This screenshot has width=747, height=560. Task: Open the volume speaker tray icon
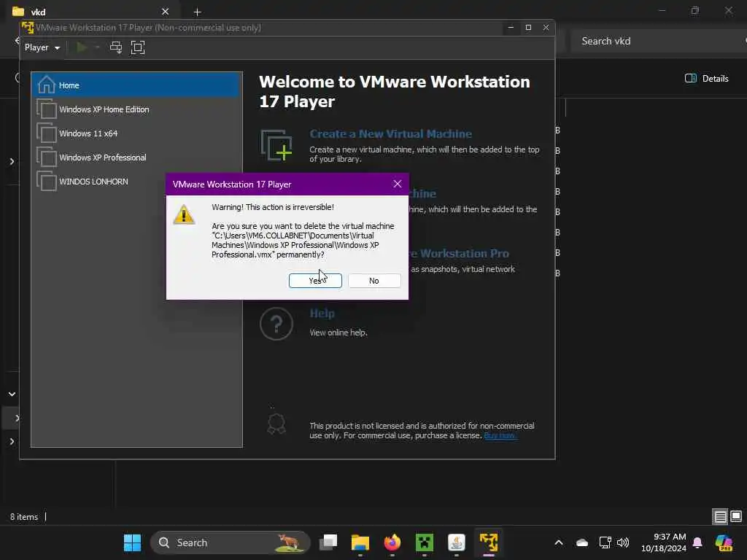623,542
